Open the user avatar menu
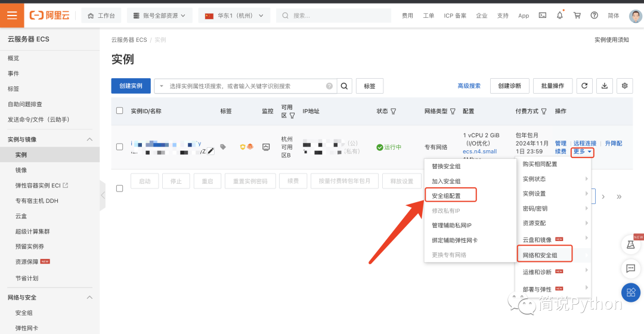This screenshot has width=644, height=334. (636, 16)
